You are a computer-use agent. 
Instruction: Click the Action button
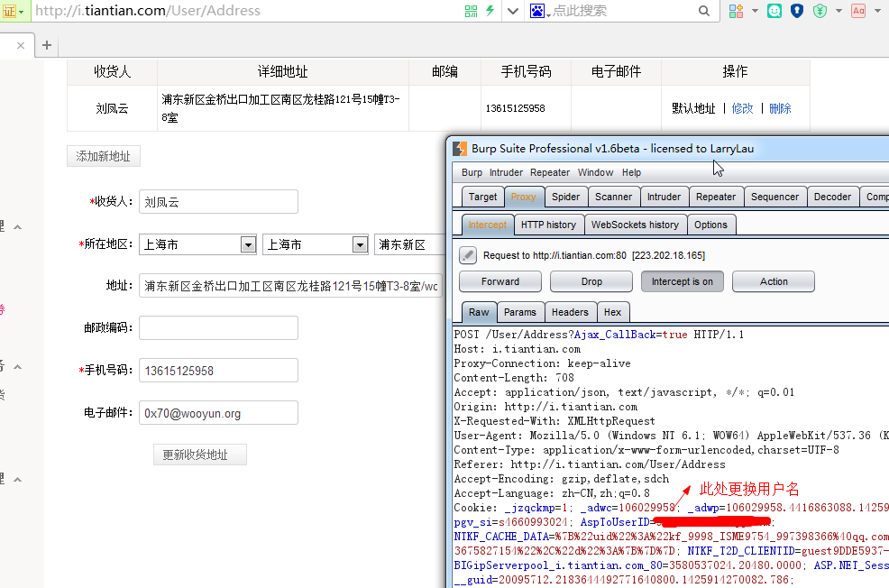tap(774, 281)
